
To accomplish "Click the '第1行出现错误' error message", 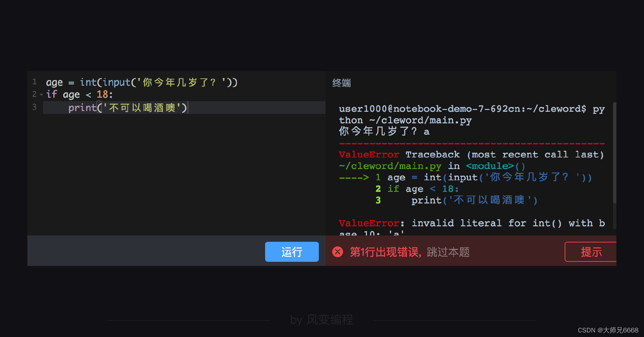I will [x=385, y=252].
